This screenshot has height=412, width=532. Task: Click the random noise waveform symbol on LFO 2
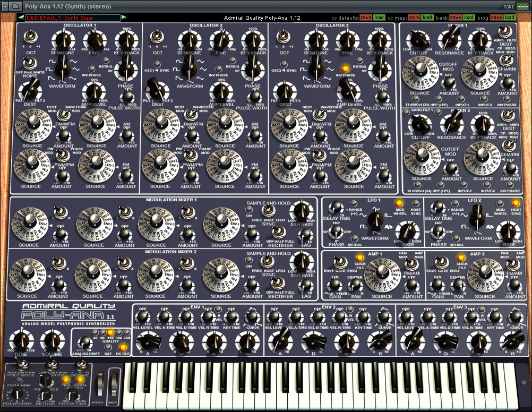coord(490,226)
